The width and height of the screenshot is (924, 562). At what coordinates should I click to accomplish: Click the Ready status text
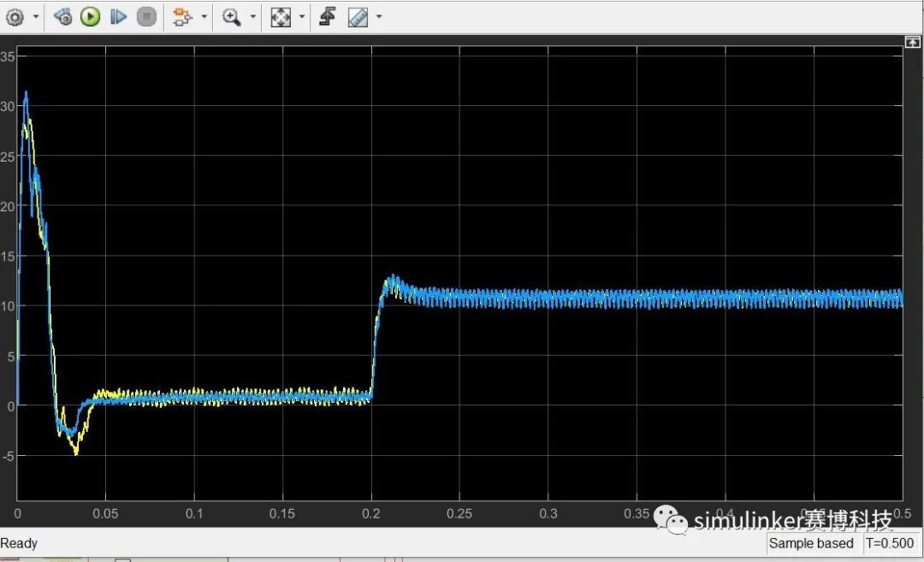click(x=19, y=543)
